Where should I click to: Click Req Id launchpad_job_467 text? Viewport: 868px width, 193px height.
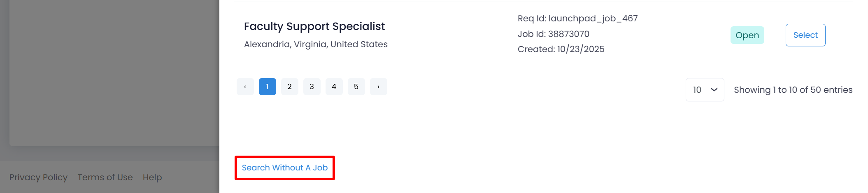577,18
